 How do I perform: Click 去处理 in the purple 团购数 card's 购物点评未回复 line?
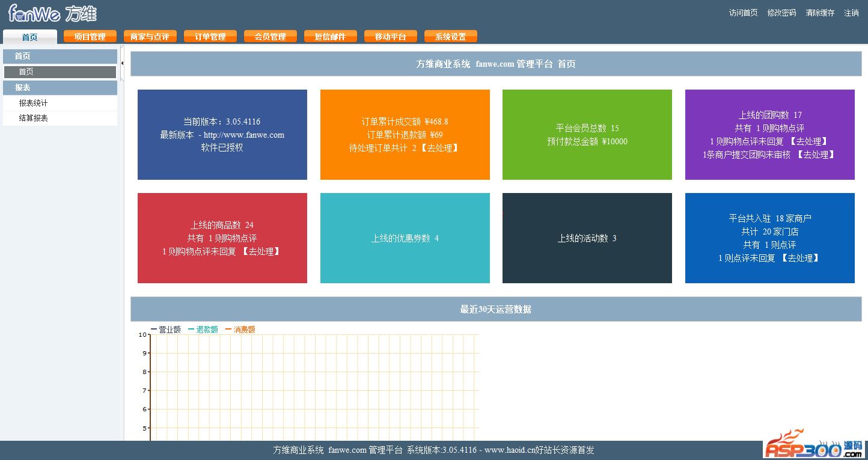808,141
